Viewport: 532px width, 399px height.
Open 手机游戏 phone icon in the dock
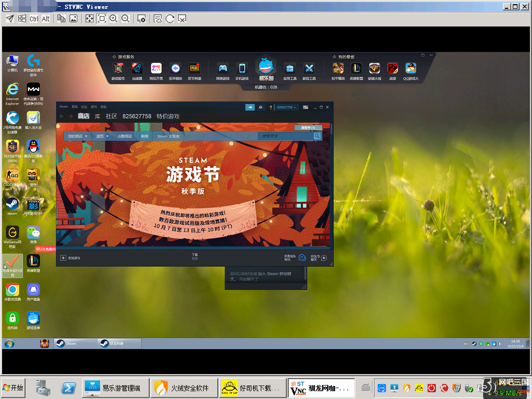[x=242, y=71]
